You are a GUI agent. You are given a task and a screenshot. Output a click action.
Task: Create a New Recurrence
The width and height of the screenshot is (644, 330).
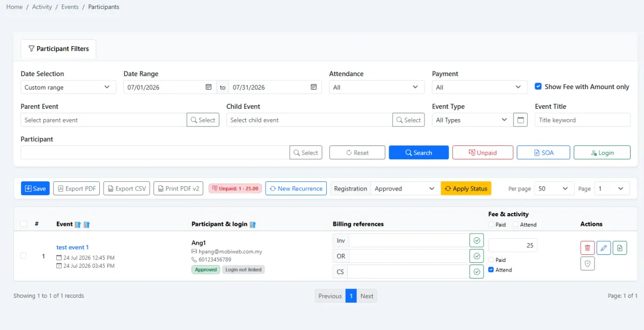click(296, 188)
